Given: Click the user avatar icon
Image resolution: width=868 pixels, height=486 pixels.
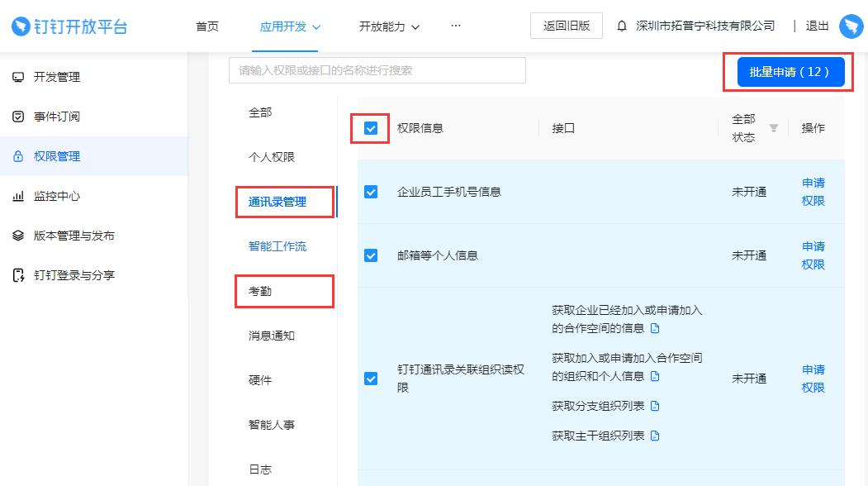Looking at the screenshot, I should point(851,26).
